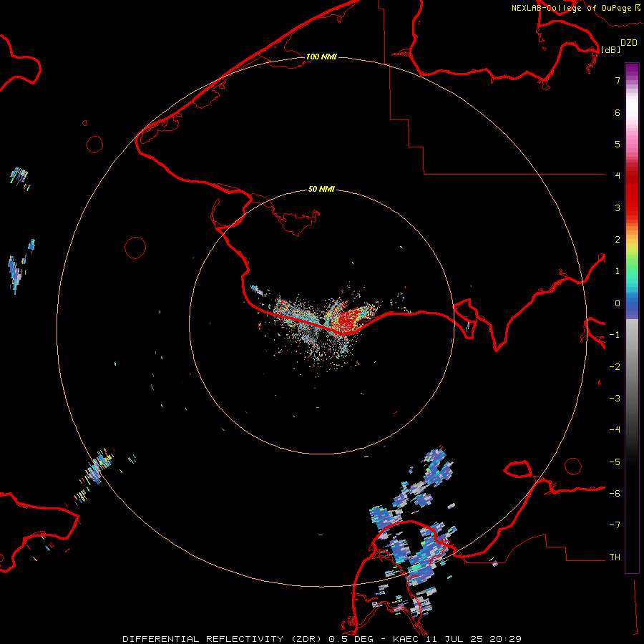Click the color scale value -6
The height and width of the screenshot is (644, 644).
[x=615, y=494]
